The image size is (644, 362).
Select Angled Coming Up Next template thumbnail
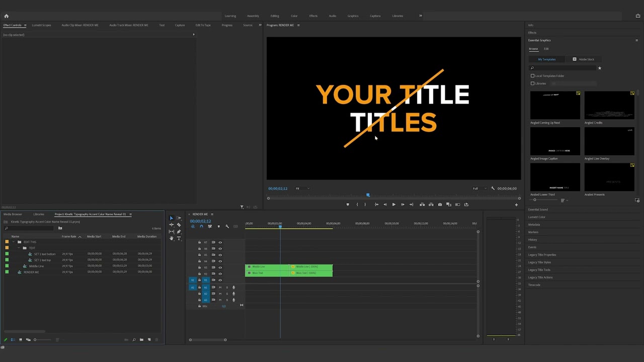coord(555,105)
